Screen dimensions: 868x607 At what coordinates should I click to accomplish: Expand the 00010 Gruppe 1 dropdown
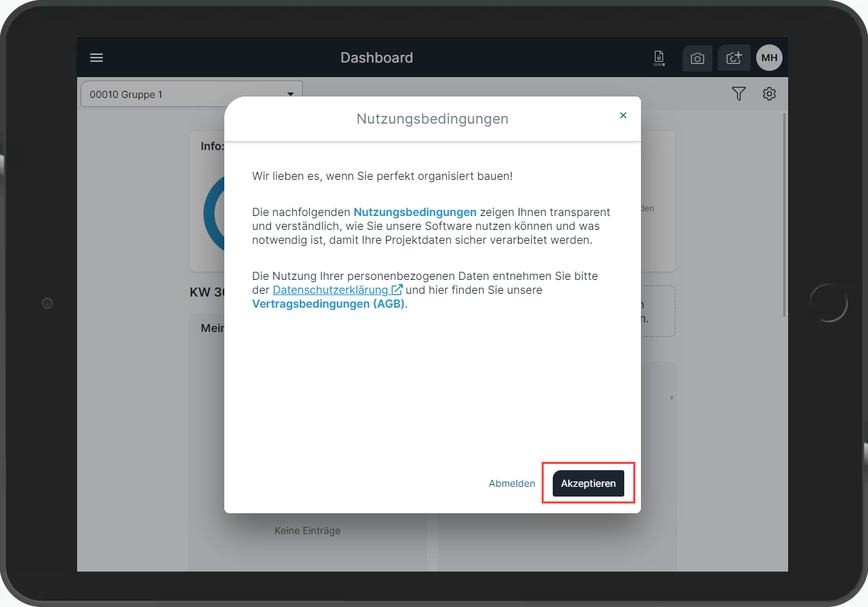coord(192,94)
